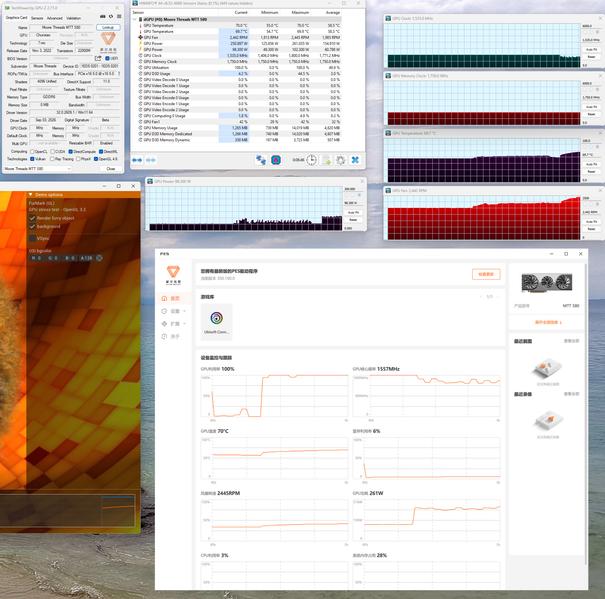Click the first recent screenshot thumbnail in PES
605x599 pixels.
tap(548, 369)
